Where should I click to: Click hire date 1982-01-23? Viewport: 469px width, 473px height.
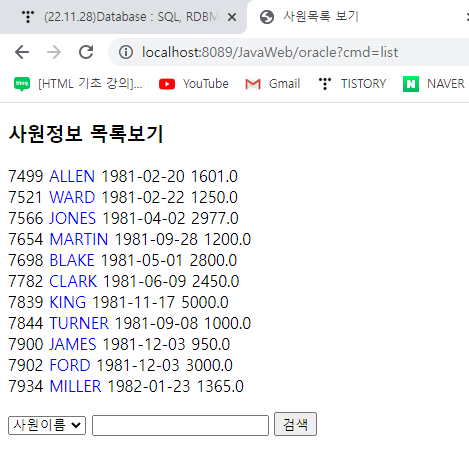(149, 386)
